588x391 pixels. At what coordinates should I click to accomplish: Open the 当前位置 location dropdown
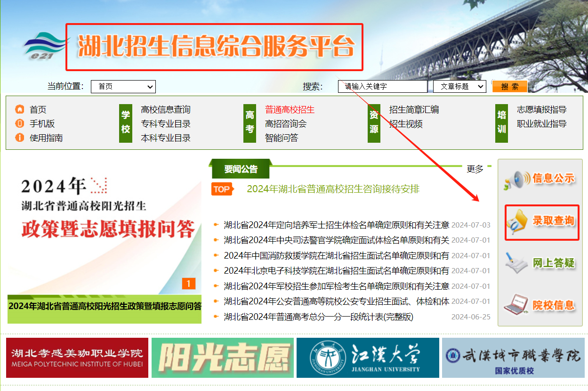point(123,86)
